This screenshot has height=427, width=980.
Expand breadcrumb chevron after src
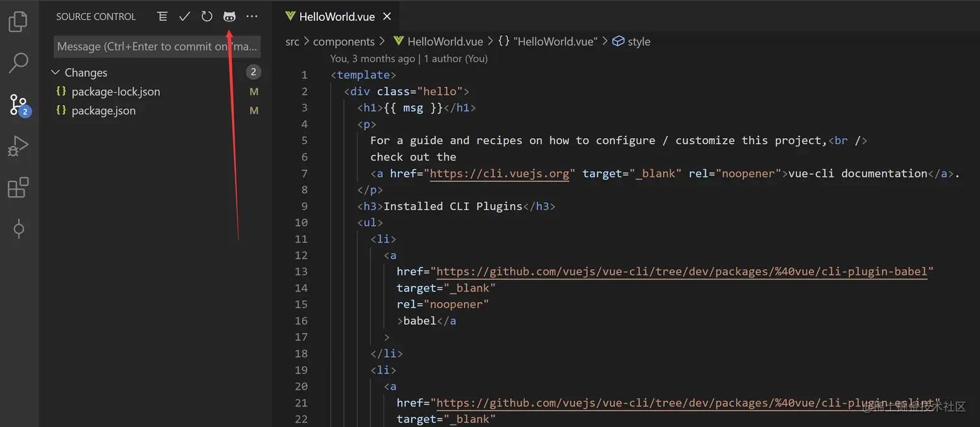(307, 41)
